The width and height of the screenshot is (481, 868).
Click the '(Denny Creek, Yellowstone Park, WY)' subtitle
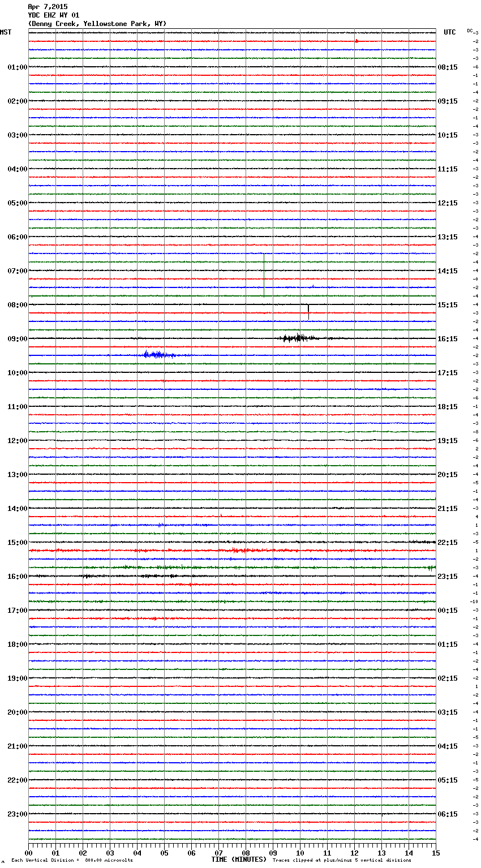(x=97, y=24)
